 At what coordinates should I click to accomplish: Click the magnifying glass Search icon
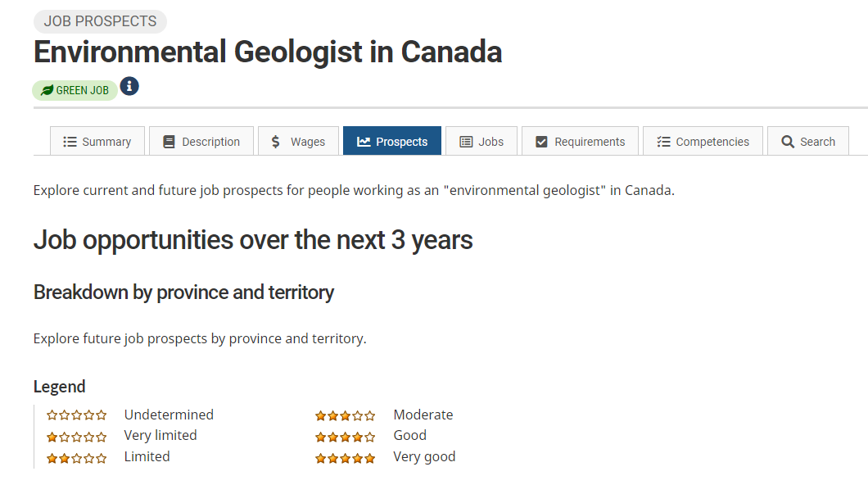point(788,142)
